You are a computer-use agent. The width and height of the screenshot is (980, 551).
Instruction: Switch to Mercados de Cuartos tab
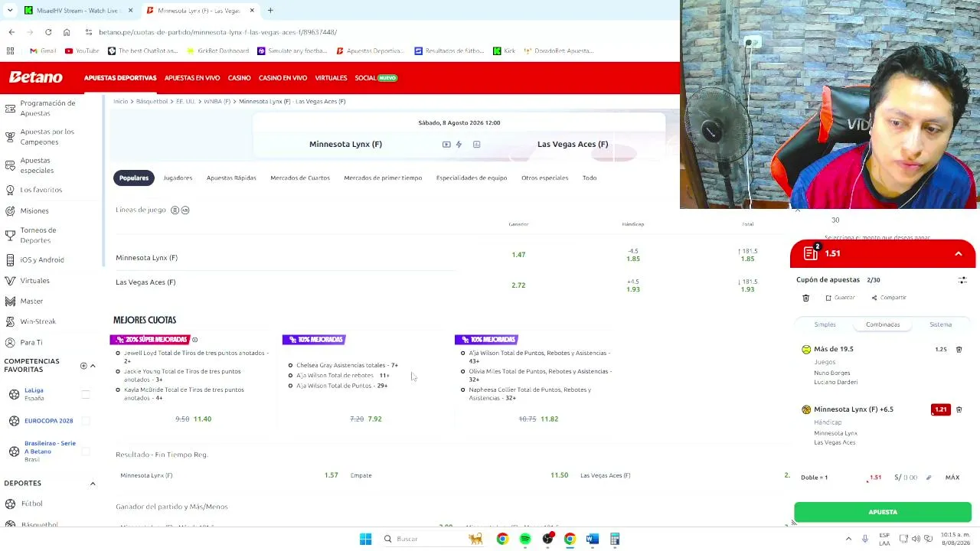point(300,178)
